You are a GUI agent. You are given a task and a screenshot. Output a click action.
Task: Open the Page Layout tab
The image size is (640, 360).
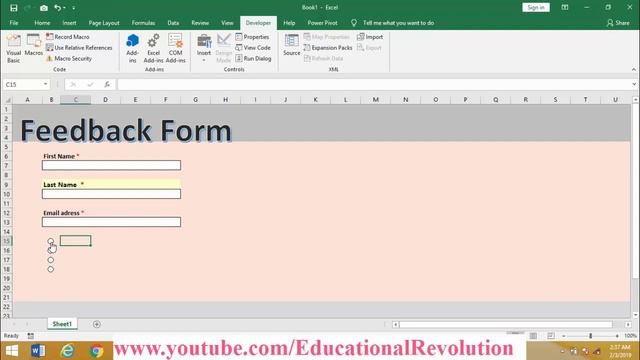point(104,23)
